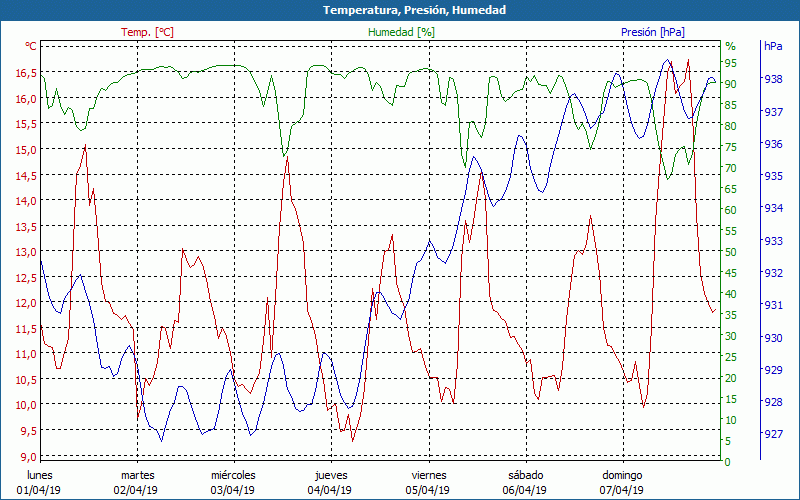Image resolution: width=800 pixels, height=500 pixels.
Task: Click the '50' humidity axis value
Action: tap(731, 252)
